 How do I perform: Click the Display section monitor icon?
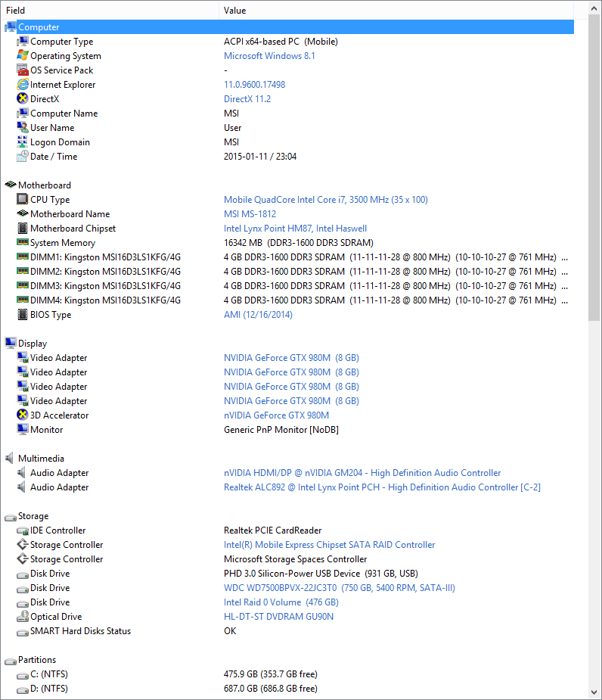click(11, 342)
